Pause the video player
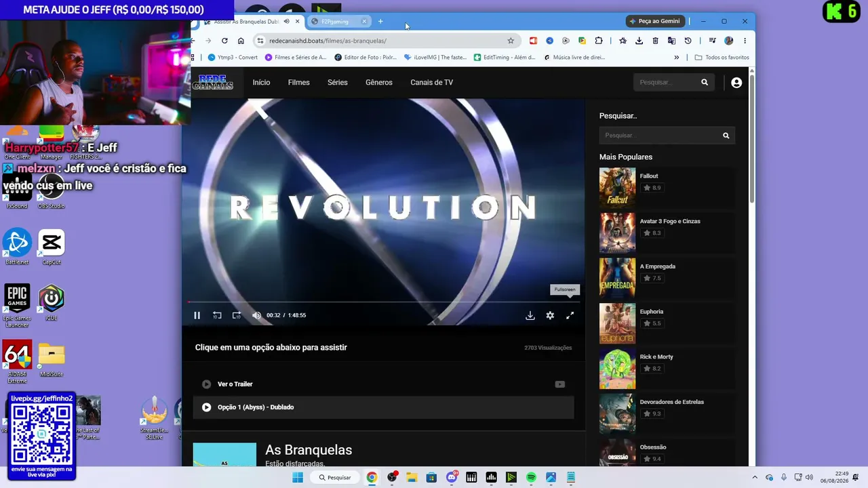Viewport: 868px width, 488px height. [x=197, y=315]
